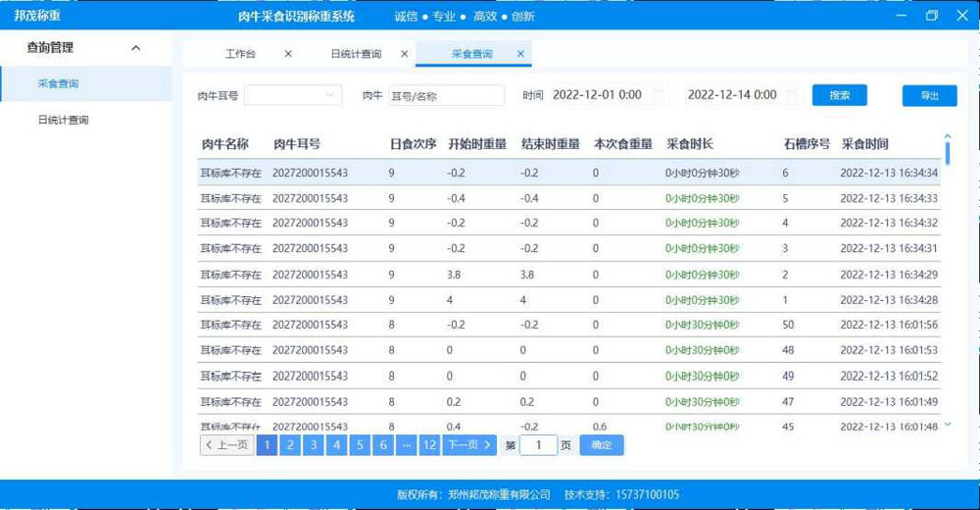Switch to the 日统计查询 tab
This screenshot has height=510, width=980.
[356, 54]
